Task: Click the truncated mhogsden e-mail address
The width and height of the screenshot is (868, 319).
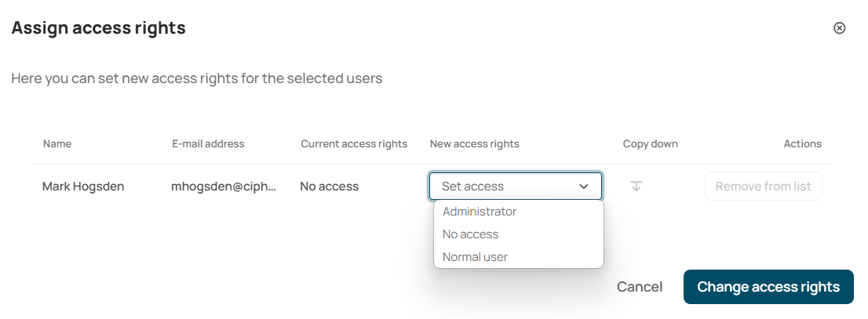Action: [224, 187]
